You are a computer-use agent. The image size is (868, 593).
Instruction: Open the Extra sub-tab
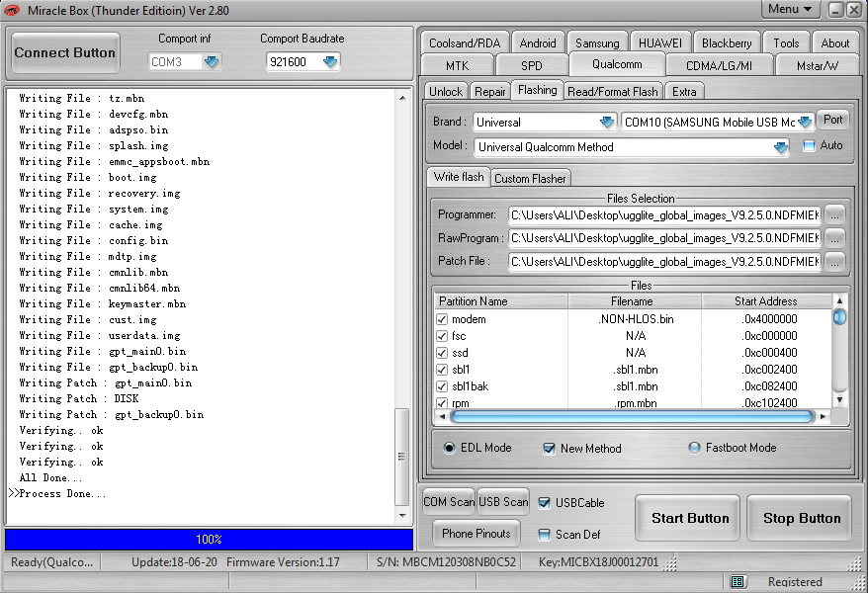684,92
